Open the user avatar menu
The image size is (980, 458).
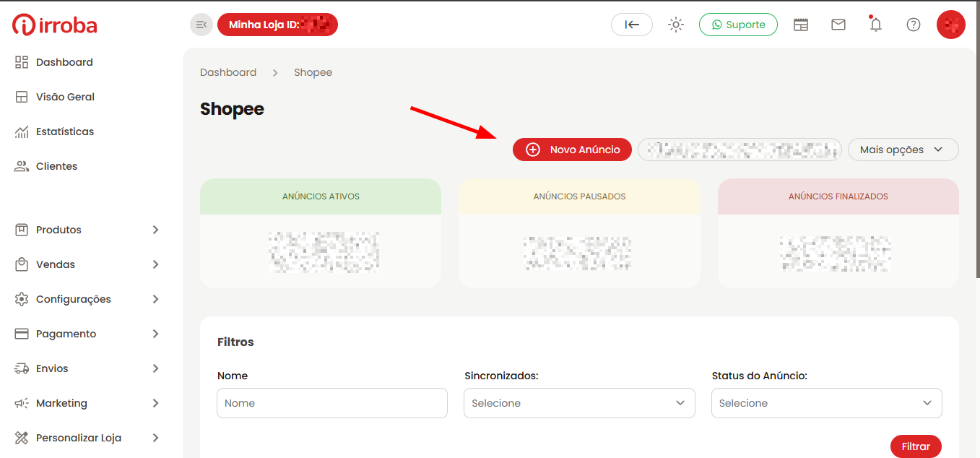pyautogui.click(x=951, y=25)
